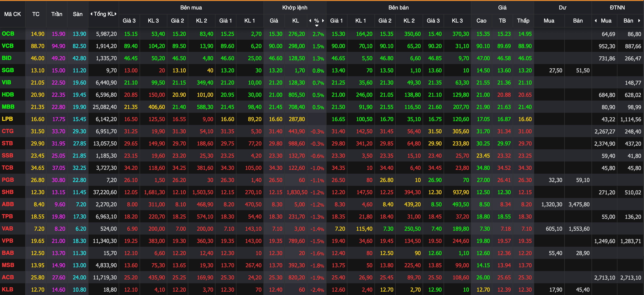Open CTG stock symbol
The width and height of the screenshot is (644, 295).
tap(8, 131)
